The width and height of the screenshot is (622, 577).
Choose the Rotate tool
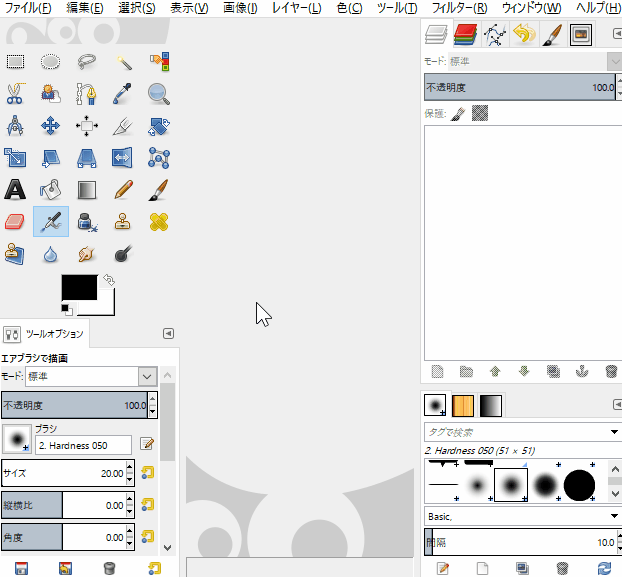159,126
